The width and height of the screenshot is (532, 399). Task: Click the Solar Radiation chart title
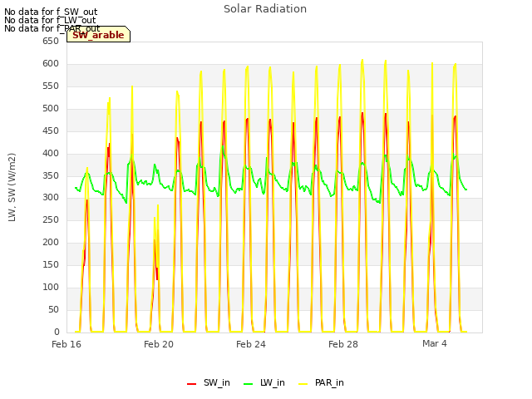click(265, 9)
